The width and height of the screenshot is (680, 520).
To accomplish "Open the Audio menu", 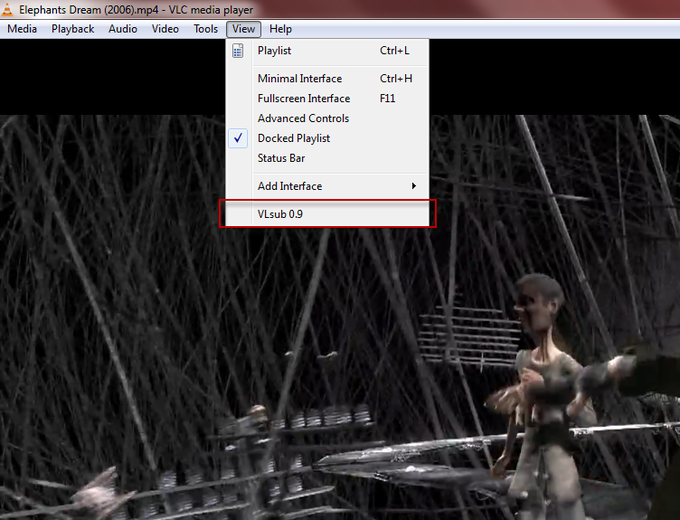I will click(123, 29).
